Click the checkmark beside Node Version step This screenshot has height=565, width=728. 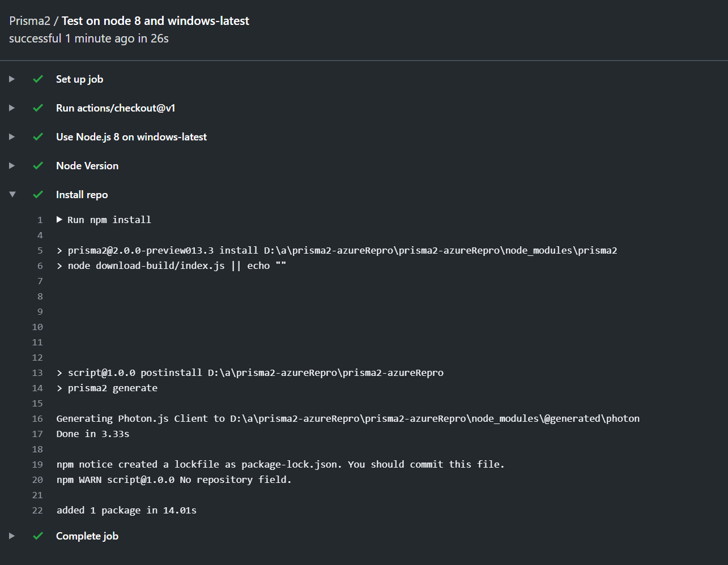(37, 165)
